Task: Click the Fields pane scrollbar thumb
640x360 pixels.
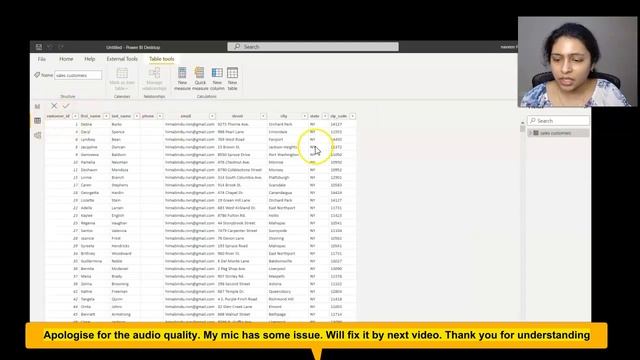Action: click(x=522, y=128)
